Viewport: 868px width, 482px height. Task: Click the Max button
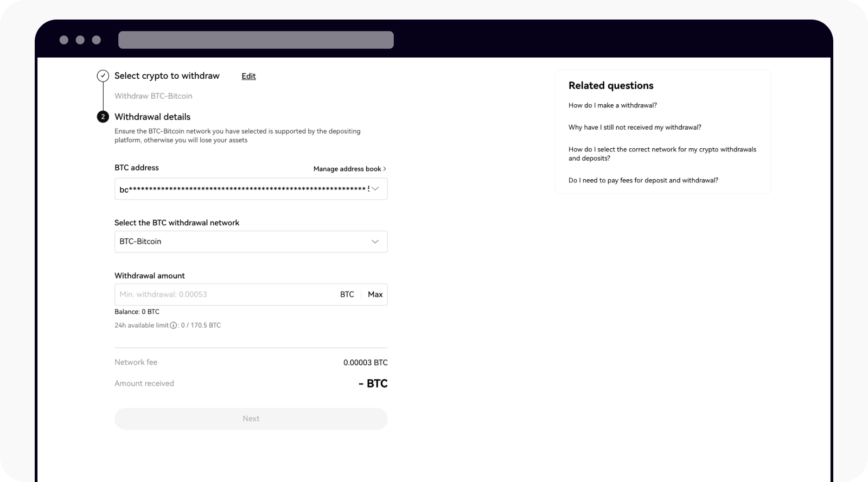[x=375, y=294]
